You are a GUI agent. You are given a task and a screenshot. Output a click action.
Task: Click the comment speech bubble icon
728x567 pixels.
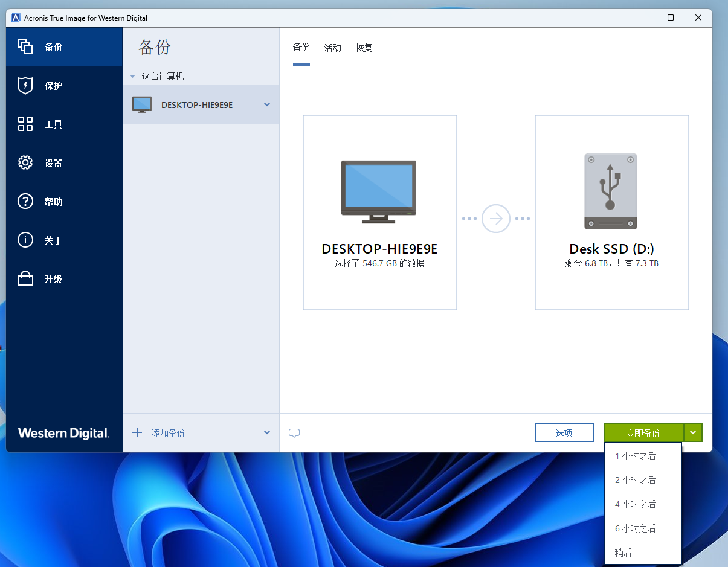coord(294,433)
